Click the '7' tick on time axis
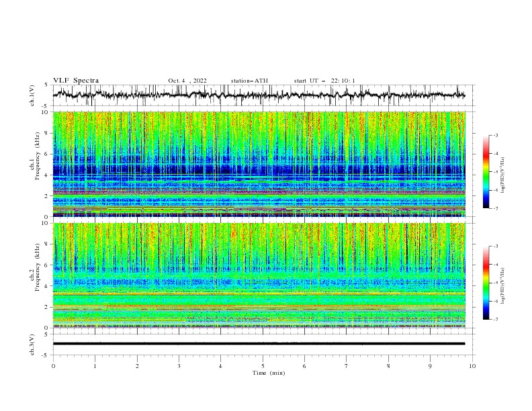This screenshot has width=532, height=411. tap(347, 366)
